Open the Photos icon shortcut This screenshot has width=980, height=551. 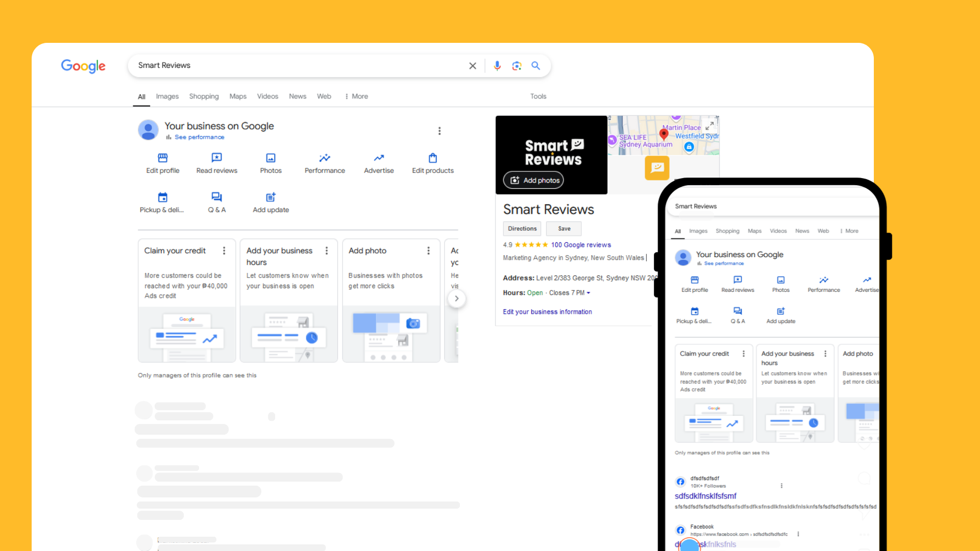click(271, 158)
